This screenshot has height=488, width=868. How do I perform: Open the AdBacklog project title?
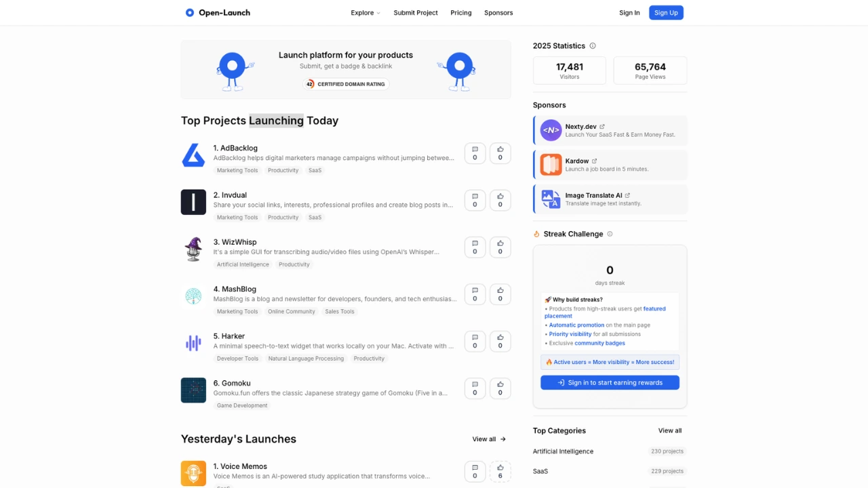tap(235, 148)
